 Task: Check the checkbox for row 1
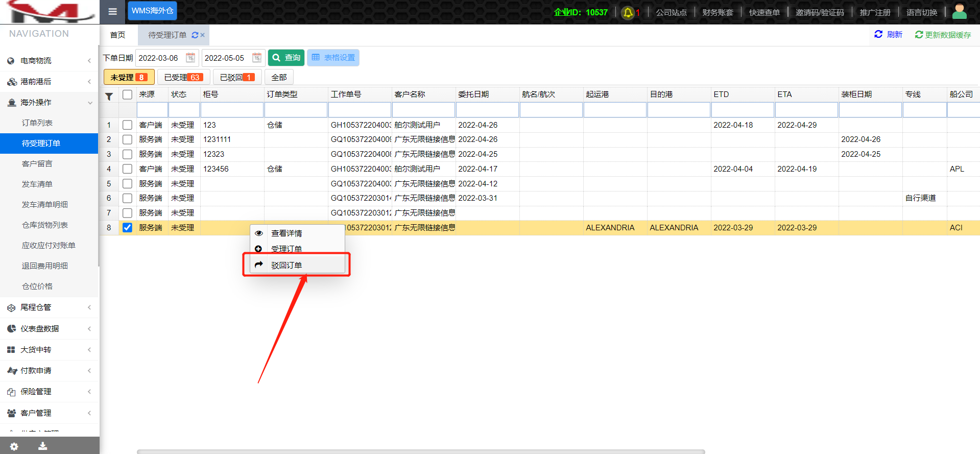(x=128, y=125)
